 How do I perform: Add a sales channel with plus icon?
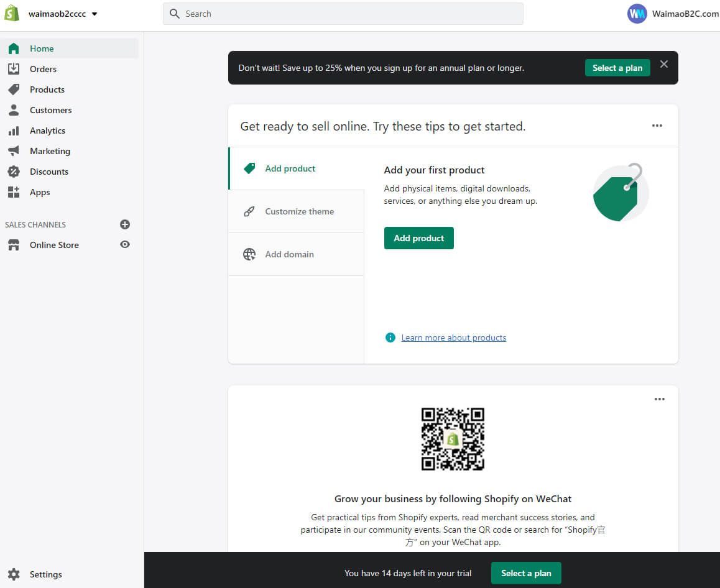(x=125, y=224)
